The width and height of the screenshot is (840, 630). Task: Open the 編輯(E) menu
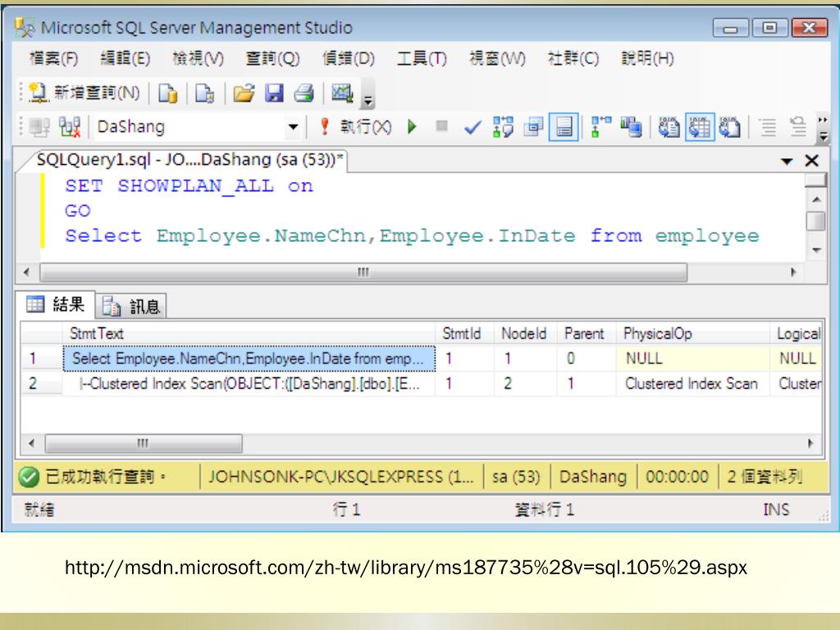126,58
